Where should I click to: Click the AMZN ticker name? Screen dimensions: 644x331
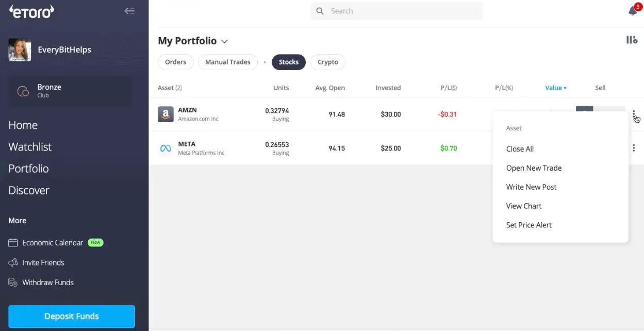coord(188,110)
